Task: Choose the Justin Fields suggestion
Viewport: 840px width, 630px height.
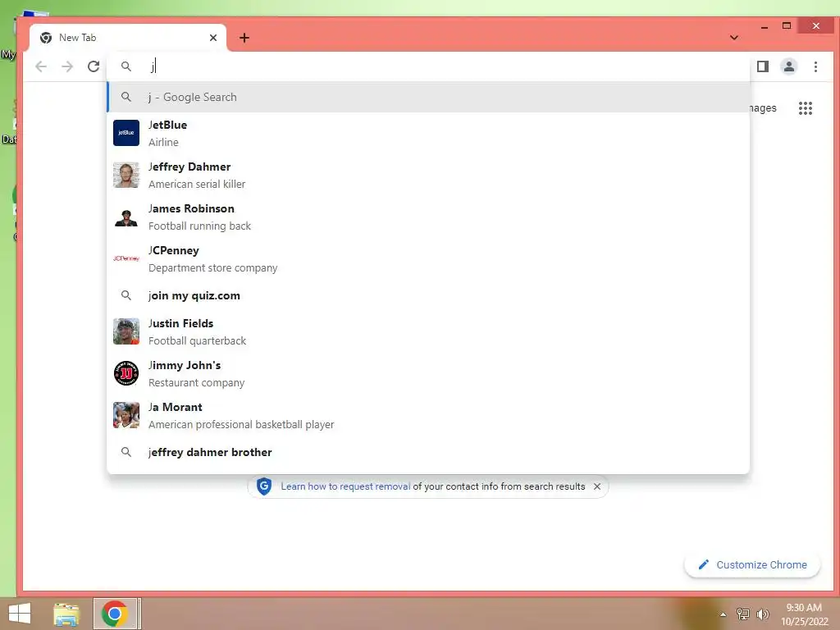Action: point(428,331)
